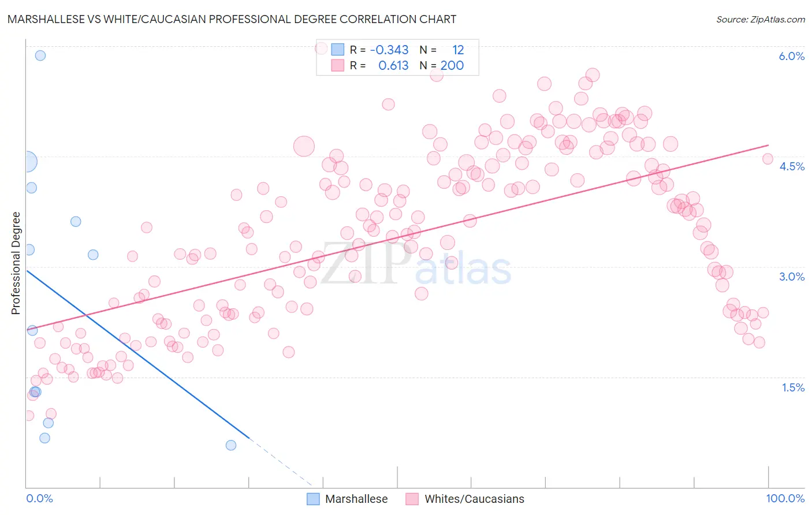The height and width of the screenshot is (515, 812).
Task: Select the Marshallese legend label
Action: (356, 499)
